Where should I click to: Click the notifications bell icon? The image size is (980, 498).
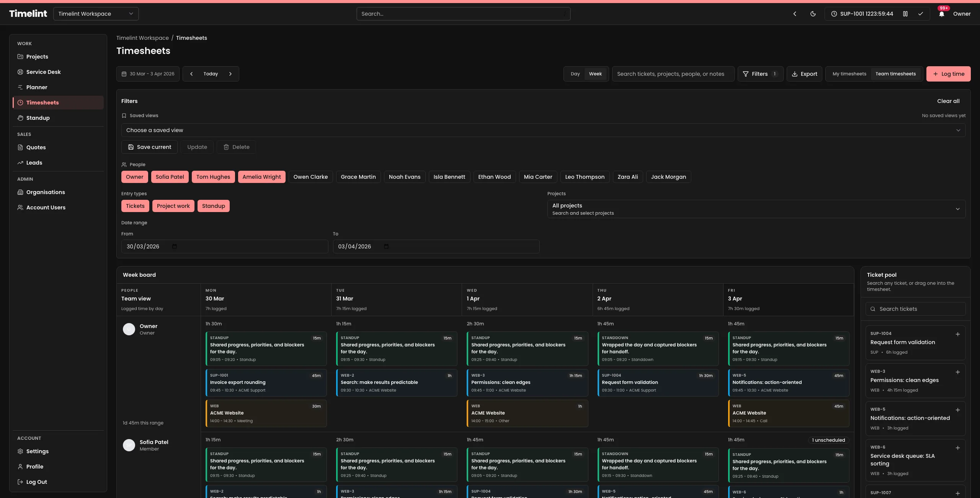942,14
